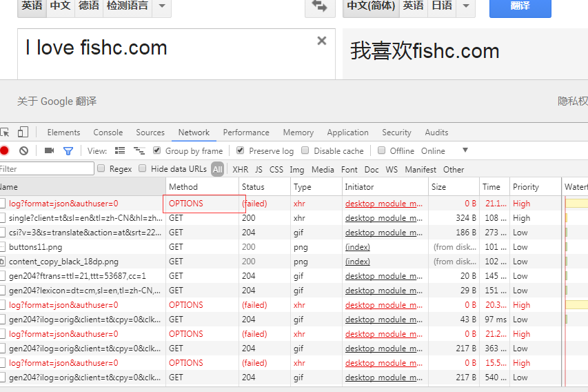Switch to the Console tab
This screenshot has width=588, height=392.
click(x=108, y=133)
